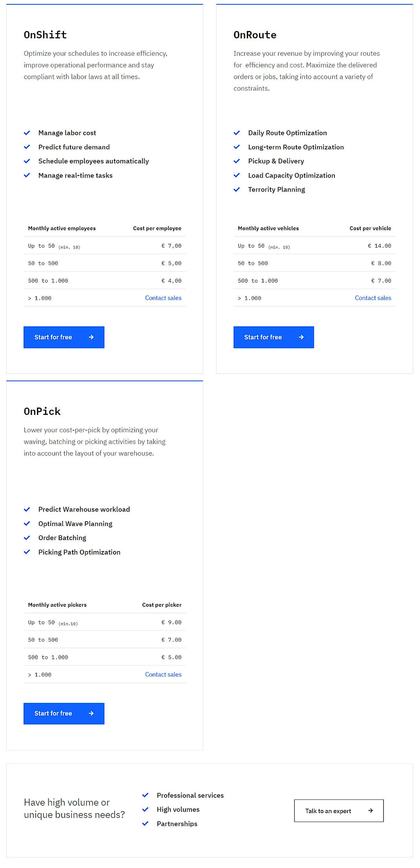Click the checkmark next to Daily Route Optimization
The width and height of the screenshot is (420, 868).
point(237,133)
